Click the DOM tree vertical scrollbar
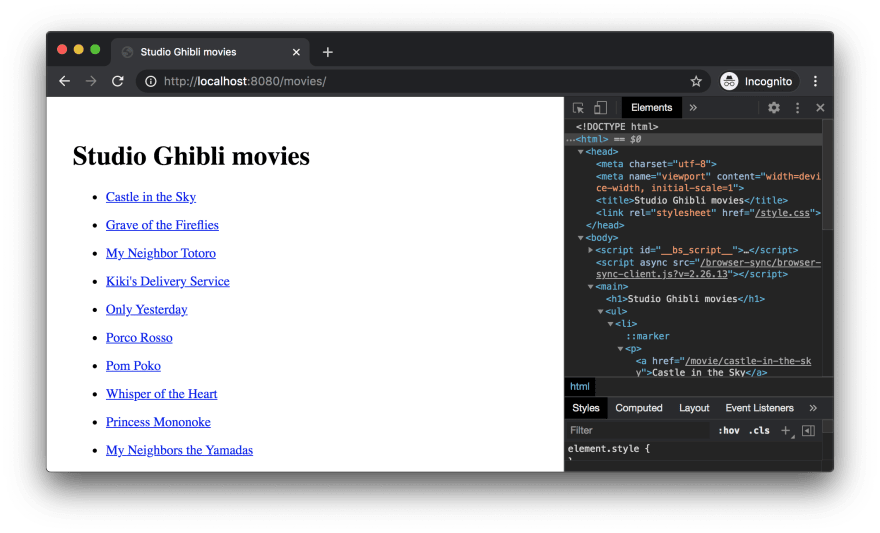 (x=827, y=174)
